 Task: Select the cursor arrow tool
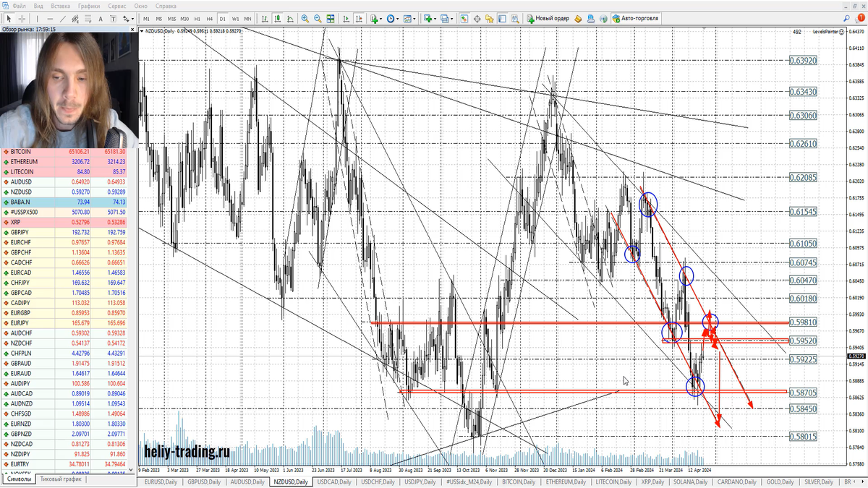(x=9, y=18)
